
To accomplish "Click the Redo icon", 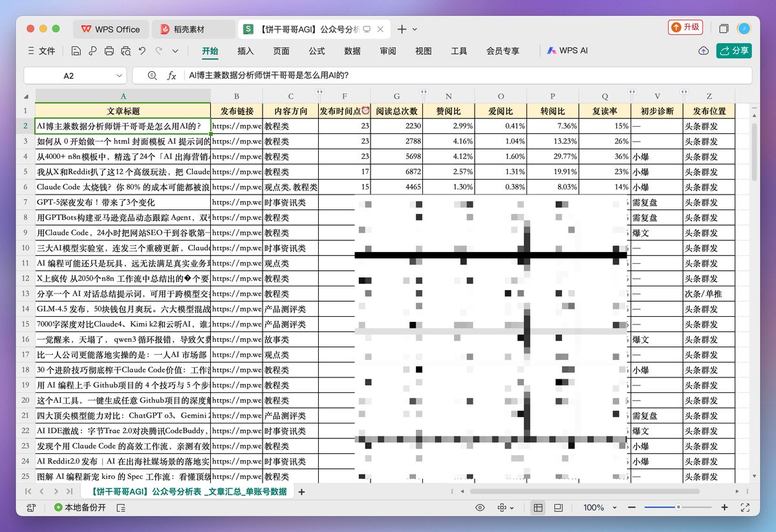I will click(x=158, y=51).
